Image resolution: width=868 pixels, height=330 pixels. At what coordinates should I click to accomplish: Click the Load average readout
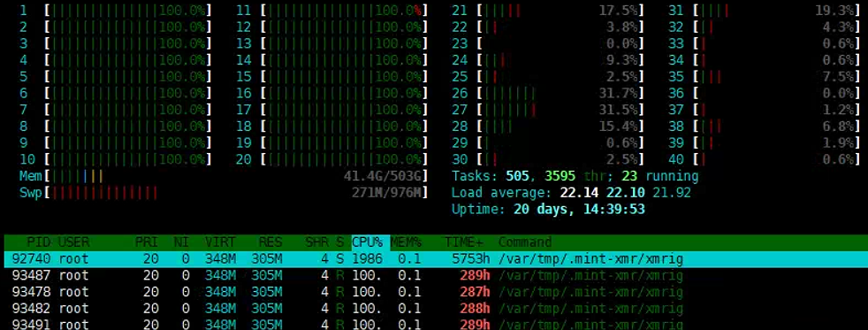coord(571,193)
